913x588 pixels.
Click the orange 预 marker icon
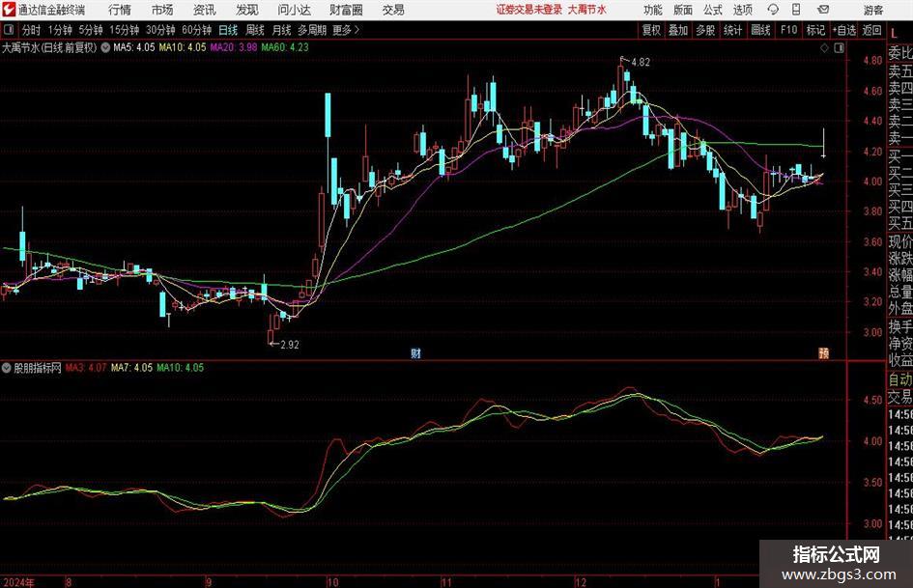tap(824, 352)
